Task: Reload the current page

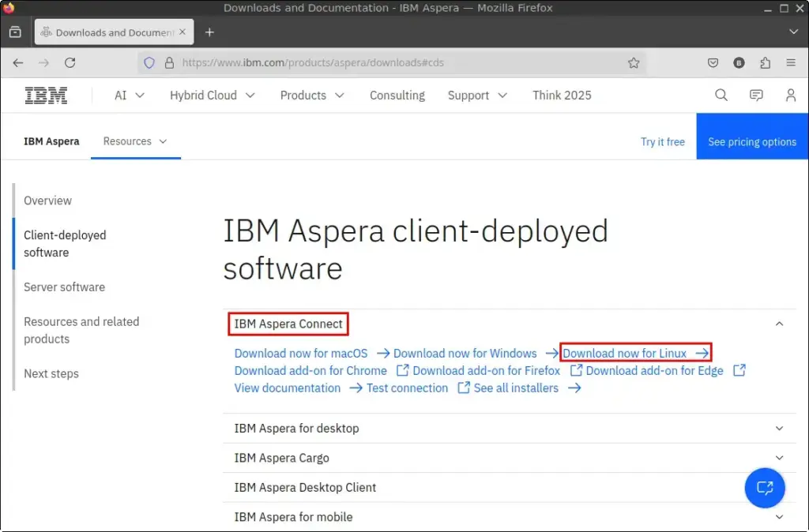Action: coord(70,63)
